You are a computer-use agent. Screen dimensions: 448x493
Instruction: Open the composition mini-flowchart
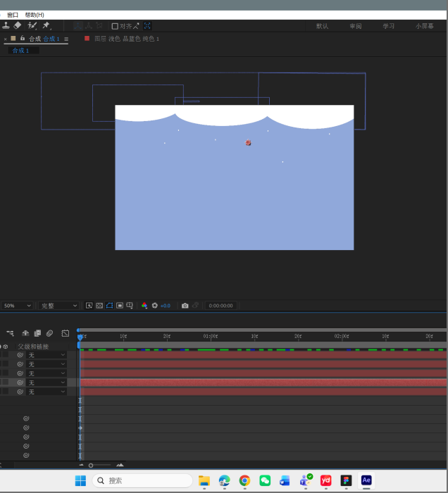(10, 333)
